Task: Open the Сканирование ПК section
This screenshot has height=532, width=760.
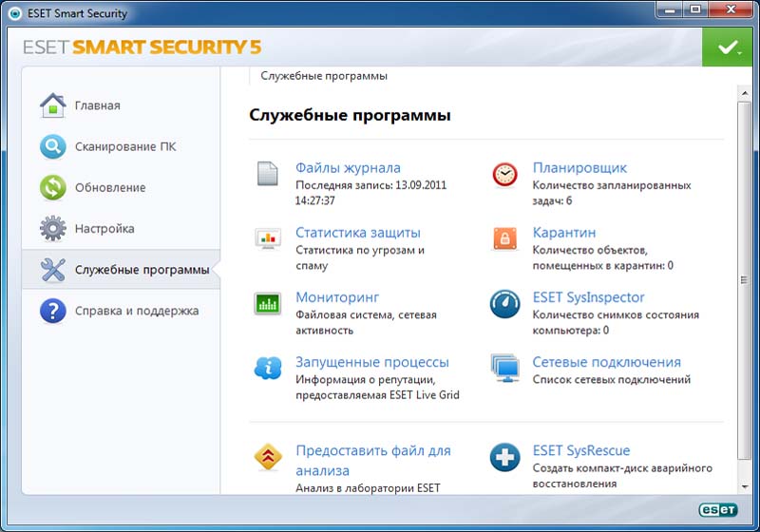Action: [125, 146]
